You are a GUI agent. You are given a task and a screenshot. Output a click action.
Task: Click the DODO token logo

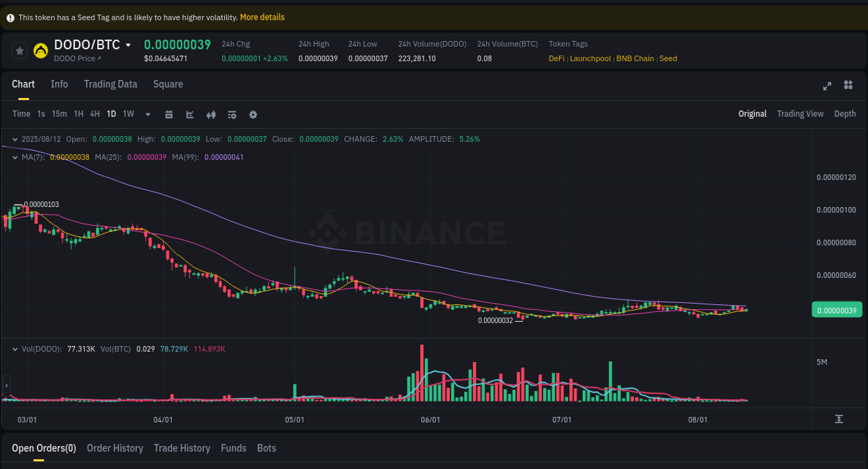pos(40,51)
